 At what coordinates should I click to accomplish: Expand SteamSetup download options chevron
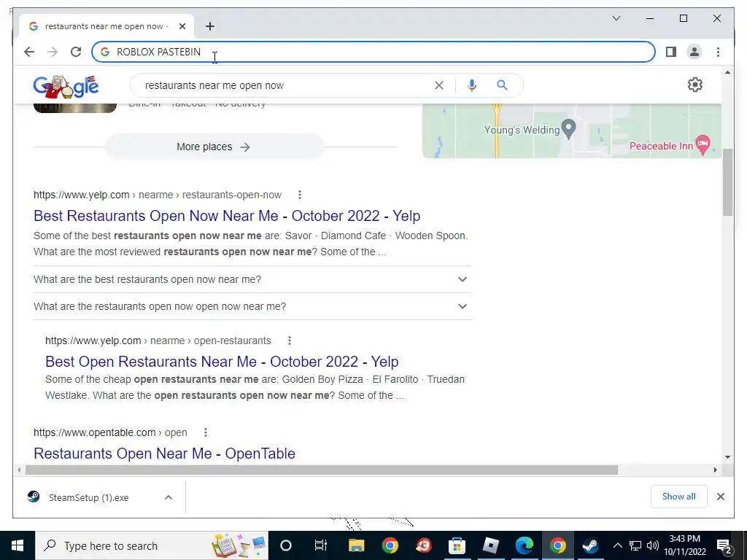coord(169,497)
